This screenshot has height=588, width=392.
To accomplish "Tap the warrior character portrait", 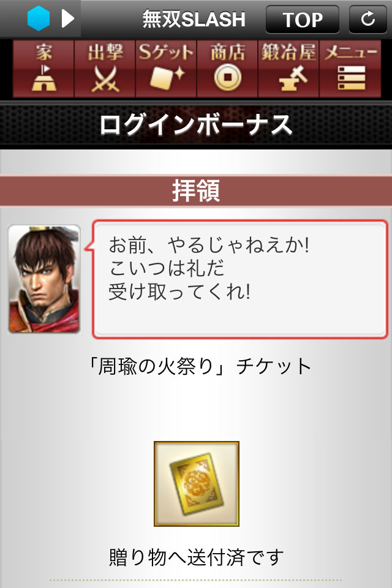I will (x=44, y=279).
